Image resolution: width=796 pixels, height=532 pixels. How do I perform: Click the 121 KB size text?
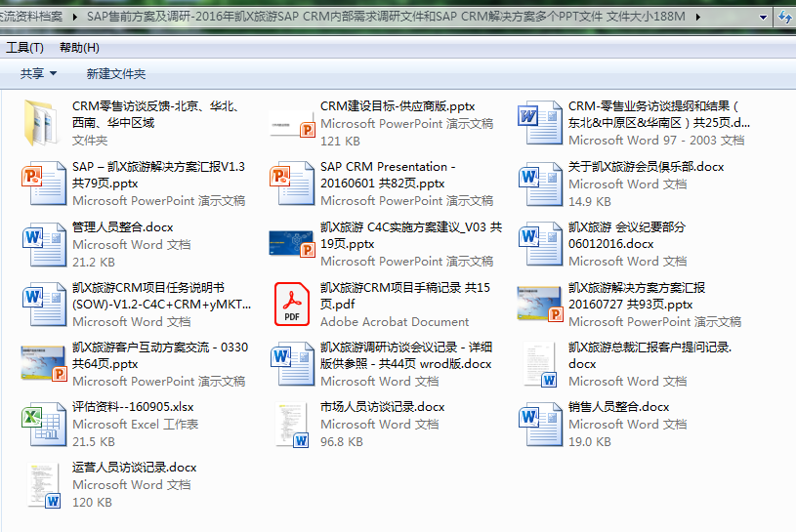[340, 141]
